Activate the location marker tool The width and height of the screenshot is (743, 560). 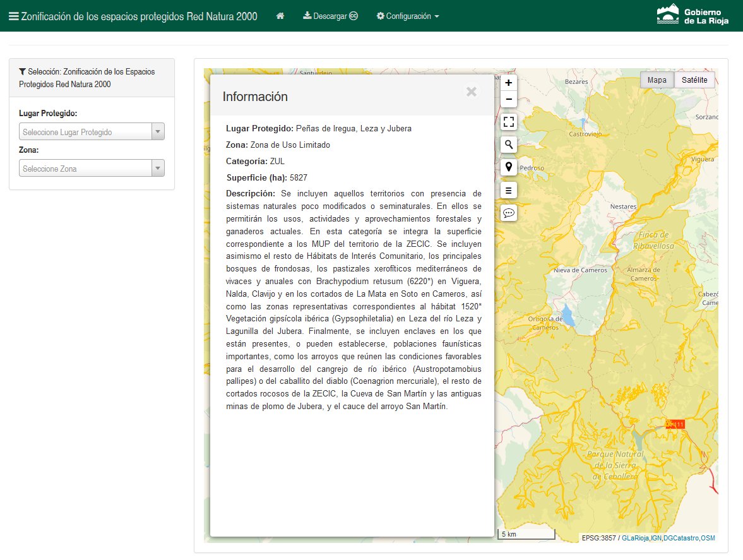(x=508, y=167)
